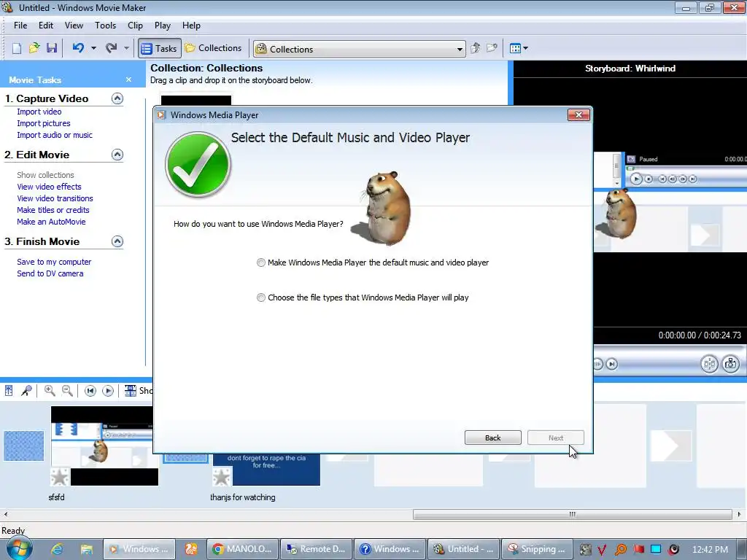The height and width of the screenshot is (560, 747).
Task: Click the Back button in dialog
Action: click(493, 437)
